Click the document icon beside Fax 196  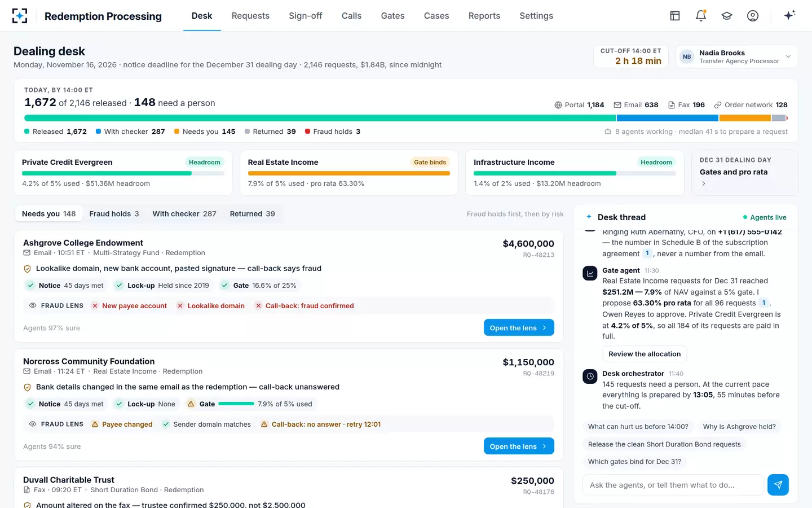tap(672, 105)
